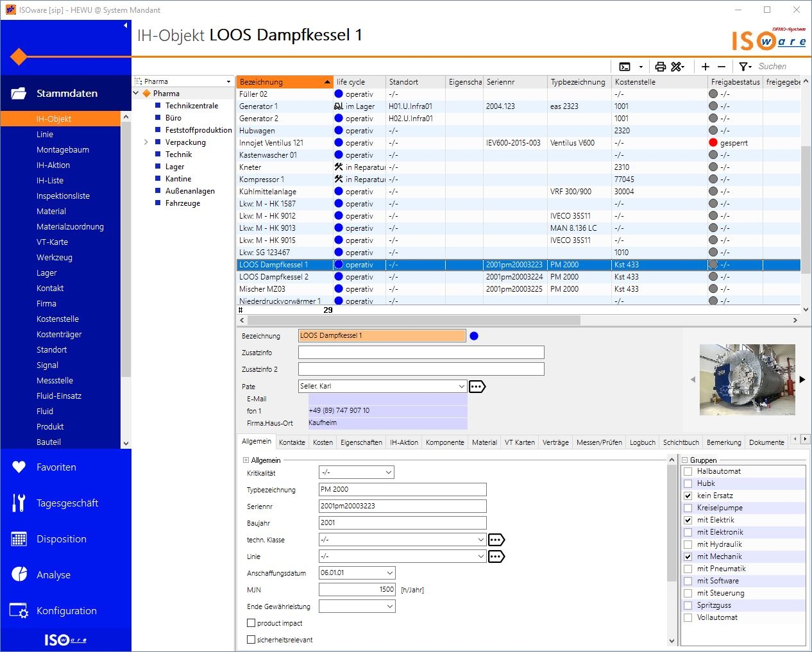Select Montagebaum in the sidebar
Image resolution: width=812 pixels, height=652 pixels.
[x=63, y=150]
